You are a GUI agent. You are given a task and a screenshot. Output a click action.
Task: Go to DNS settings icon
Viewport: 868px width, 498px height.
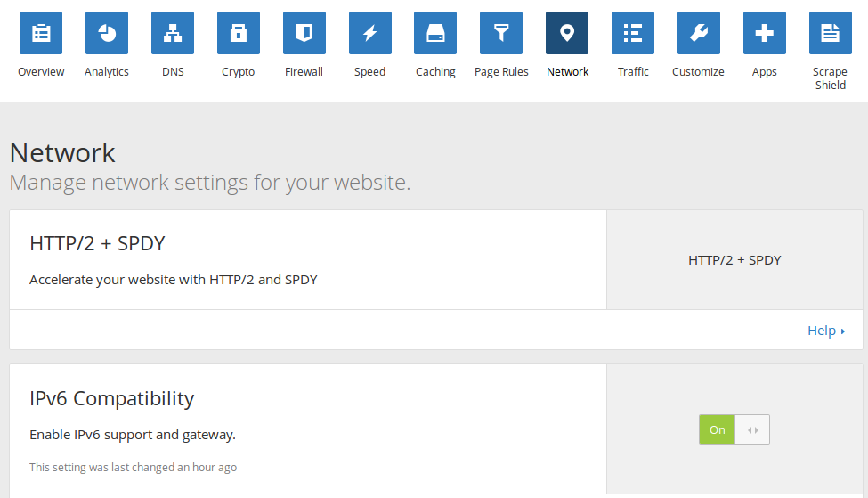(x=173, y=34)
